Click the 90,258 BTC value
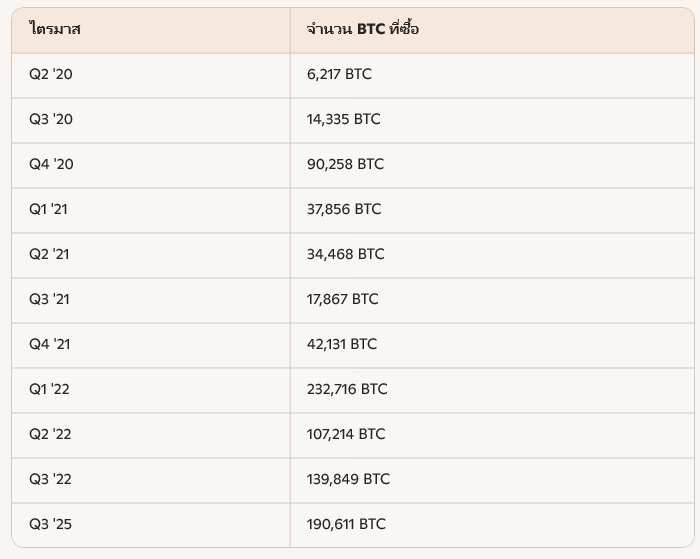Viewport: 700px width, 559px height. [345, 164]
